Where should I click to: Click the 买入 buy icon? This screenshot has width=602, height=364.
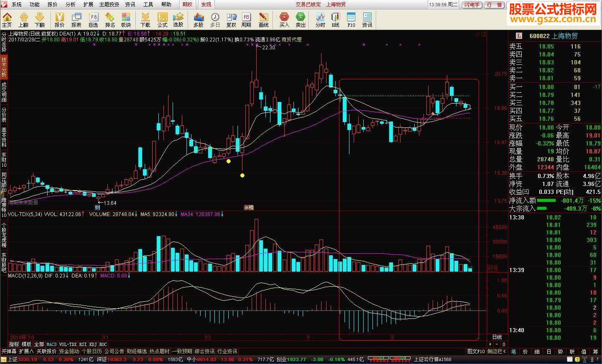[x=284, y=20]
